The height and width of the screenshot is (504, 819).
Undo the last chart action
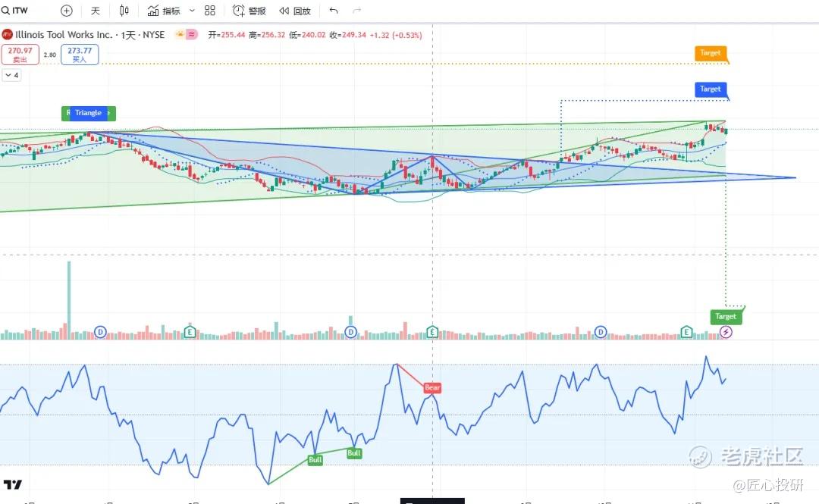[x=334, y=11]
